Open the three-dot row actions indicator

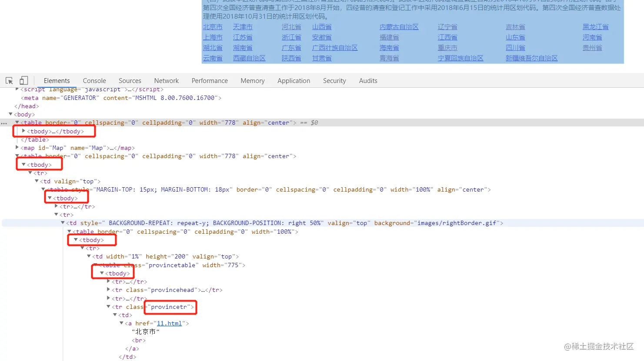4,123
